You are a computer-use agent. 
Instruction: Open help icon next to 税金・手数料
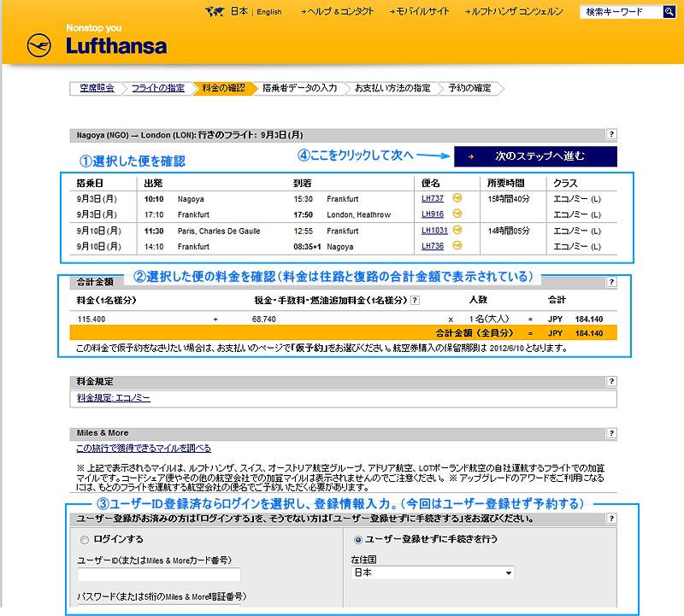tap(416, 300)
